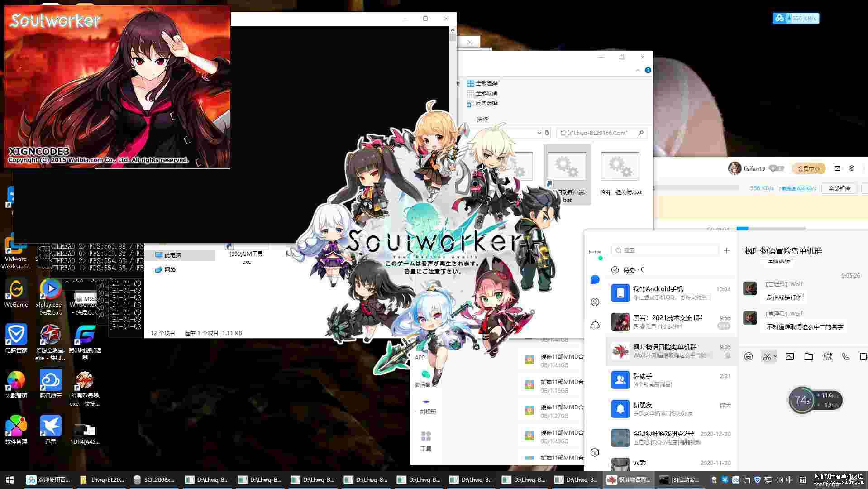Open the 电脑管家 desktop shortcut
Image resolution: width=868 pixels, height=489 pixels.
pos(16,339)
